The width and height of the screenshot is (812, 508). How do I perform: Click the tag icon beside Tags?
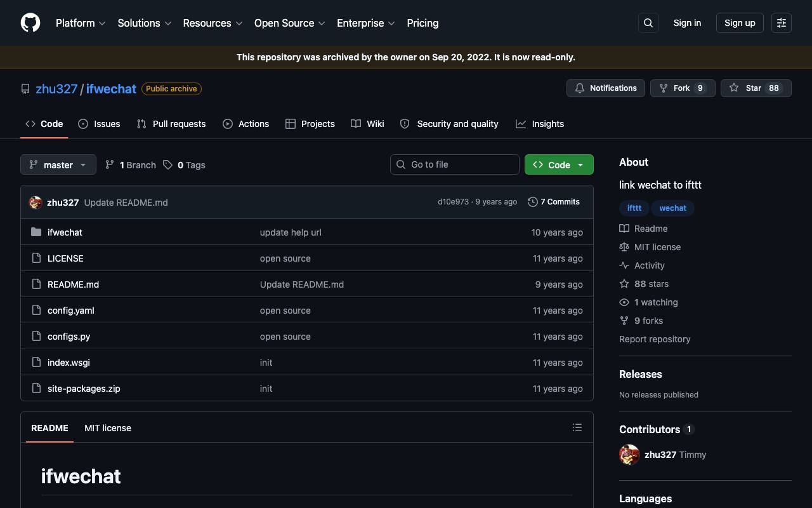[167, 165]
